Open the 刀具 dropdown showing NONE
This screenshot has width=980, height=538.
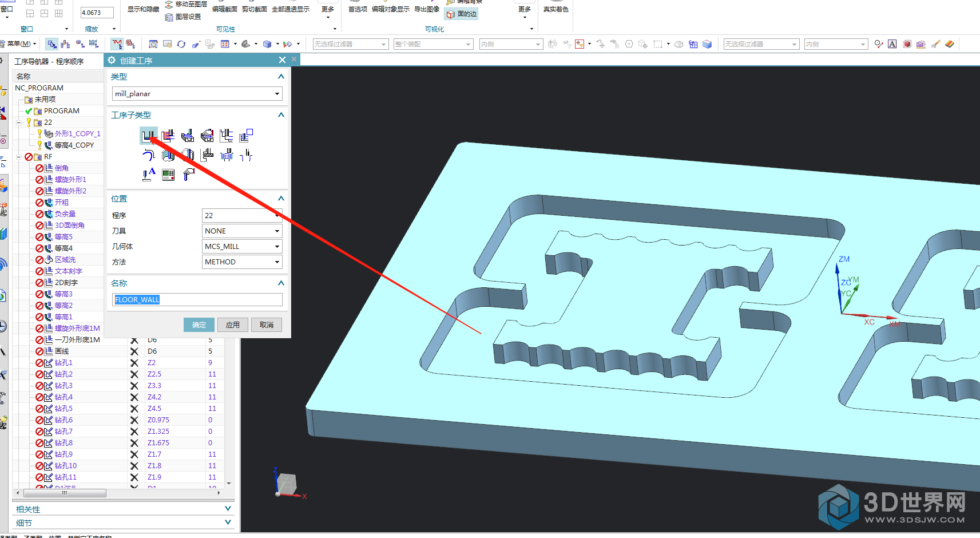coord(242,231)
